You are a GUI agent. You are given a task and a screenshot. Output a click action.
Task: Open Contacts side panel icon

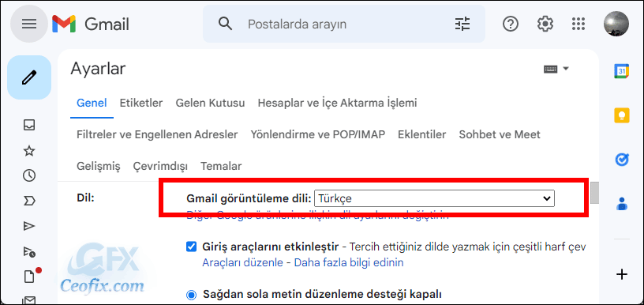point(622,204)
